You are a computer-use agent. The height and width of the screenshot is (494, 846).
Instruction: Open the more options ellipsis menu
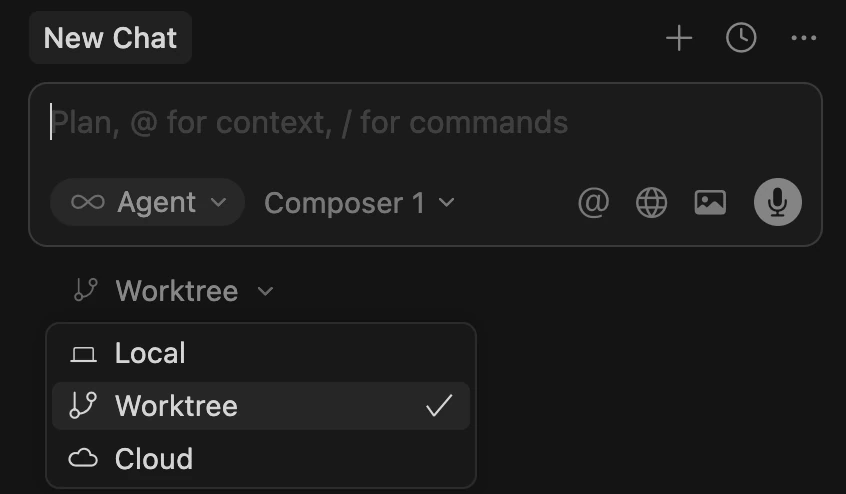pos(804,39)
